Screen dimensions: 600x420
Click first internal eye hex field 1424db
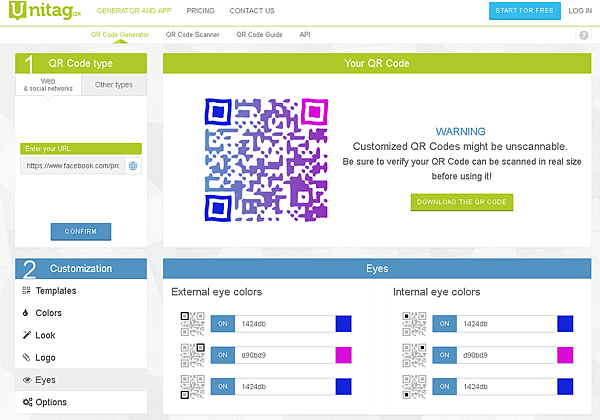(x=507, y=324)
